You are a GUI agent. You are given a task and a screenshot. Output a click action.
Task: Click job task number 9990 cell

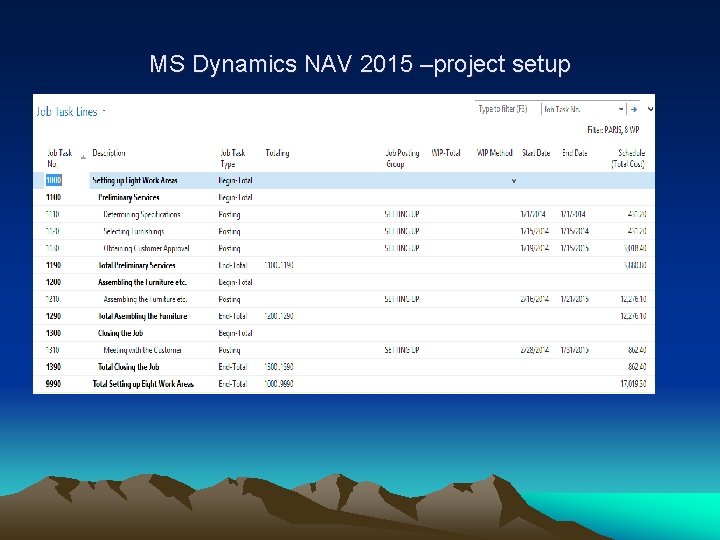click(x=53, y=384)
